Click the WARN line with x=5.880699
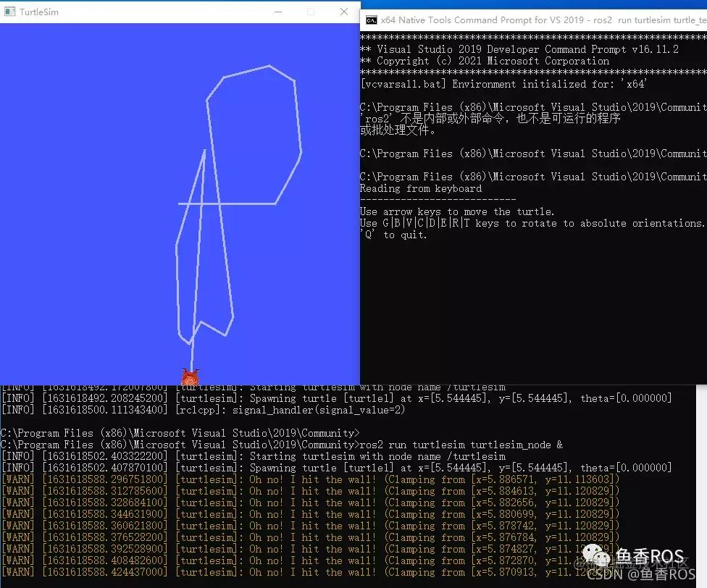This screenshot has height=588, width=707. (x=310, y=514)
